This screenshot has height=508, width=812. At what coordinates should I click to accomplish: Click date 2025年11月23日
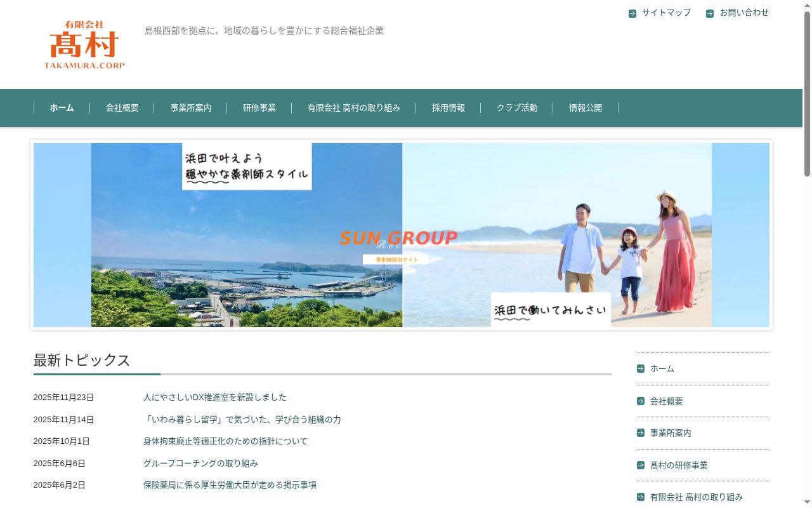click(63, 398)
